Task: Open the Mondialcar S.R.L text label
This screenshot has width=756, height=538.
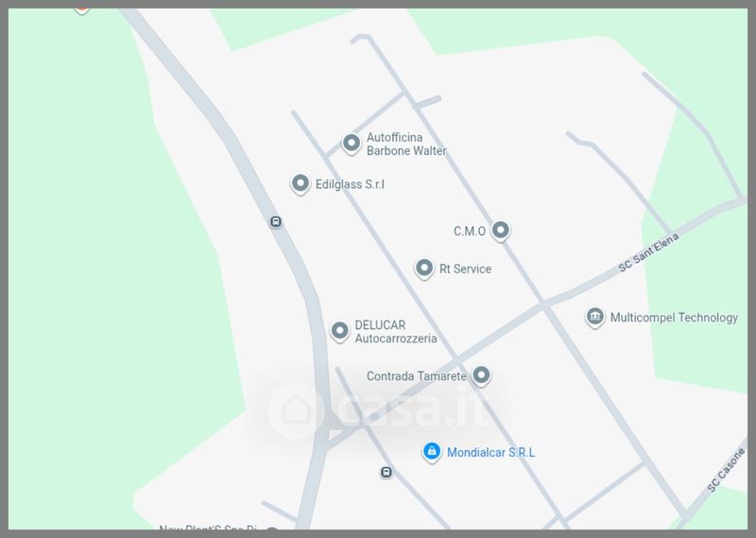Action: point(490,453)
